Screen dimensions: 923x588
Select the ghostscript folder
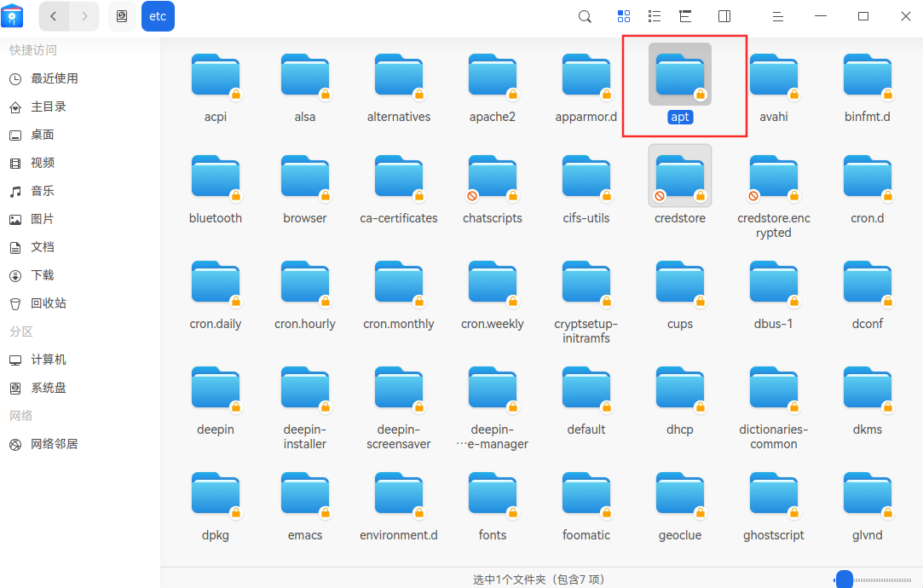point(774,507)
